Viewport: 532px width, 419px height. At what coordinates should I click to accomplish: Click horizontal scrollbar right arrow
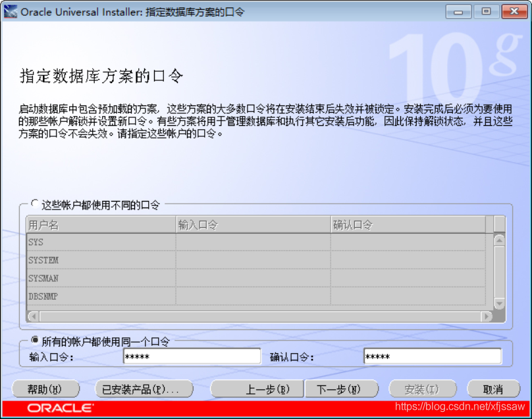487,316
